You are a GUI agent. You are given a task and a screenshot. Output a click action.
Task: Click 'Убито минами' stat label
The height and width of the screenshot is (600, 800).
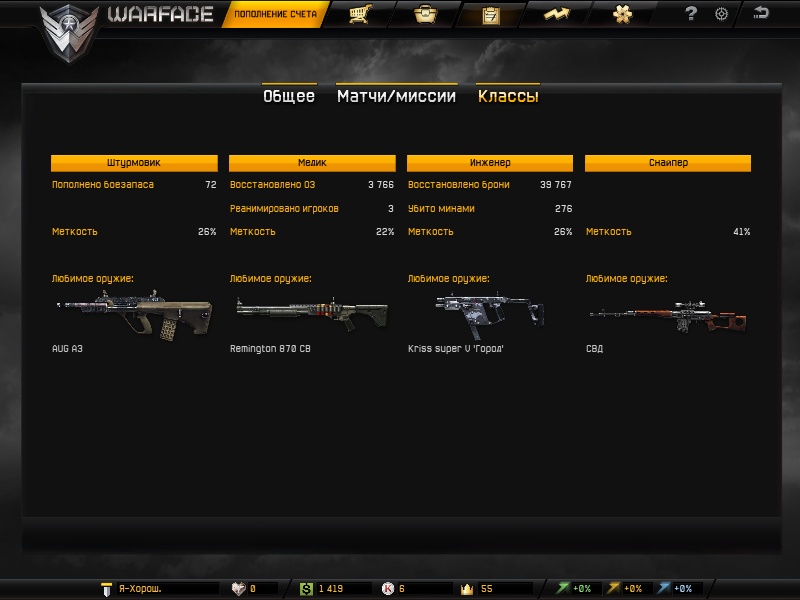pyautogui.click(x=441, y=209)
